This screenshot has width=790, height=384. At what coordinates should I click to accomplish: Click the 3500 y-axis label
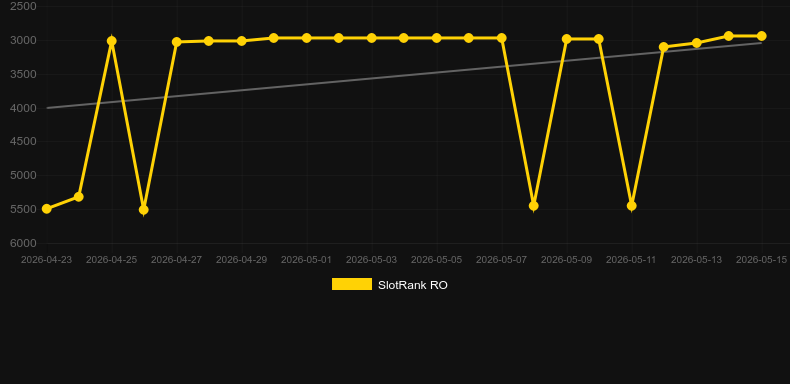coord(23,74)
